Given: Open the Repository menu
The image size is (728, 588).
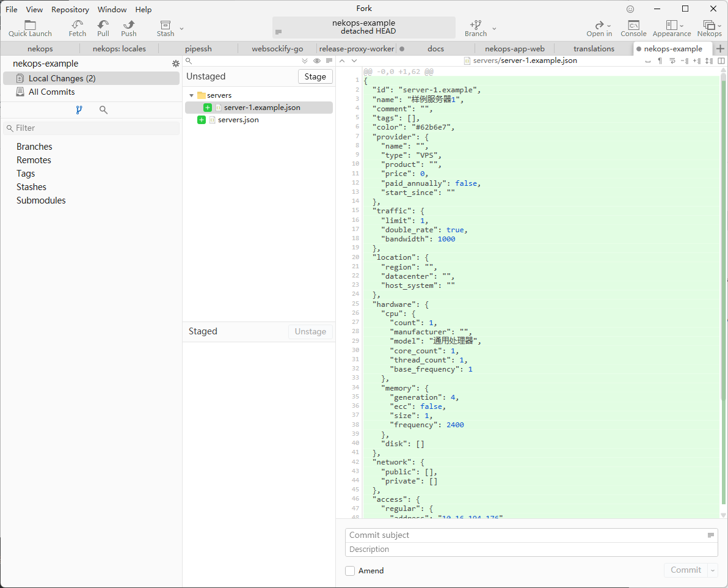Looking at the screenshot, I should point(70,10).
